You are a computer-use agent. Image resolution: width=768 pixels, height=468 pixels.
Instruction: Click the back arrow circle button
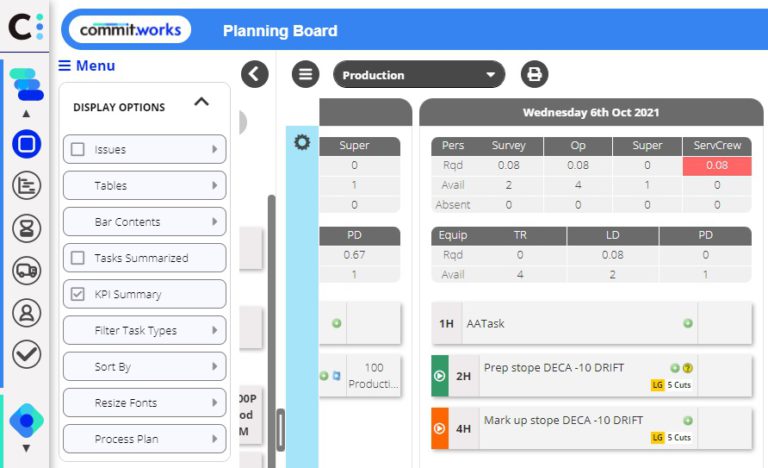(x=255, y=74)
